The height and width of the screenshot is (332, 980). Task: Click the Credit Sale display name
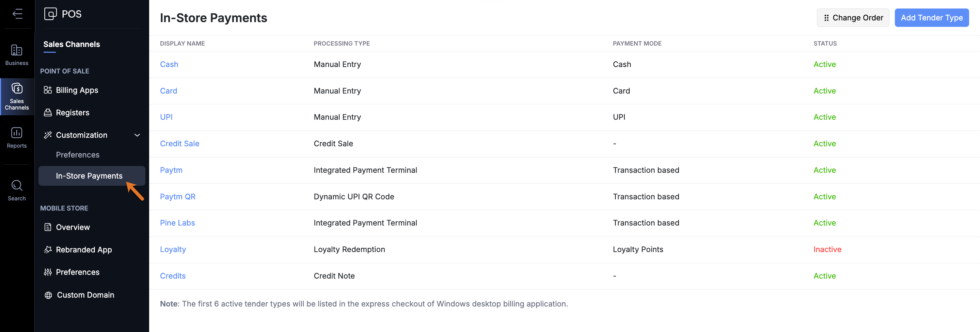click(x=179, y=144)
